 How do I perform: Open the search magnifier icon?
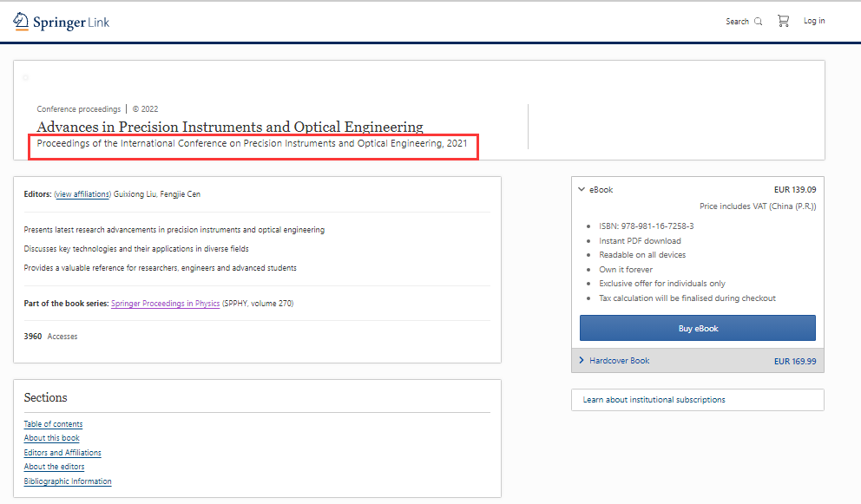coord(759,22)
